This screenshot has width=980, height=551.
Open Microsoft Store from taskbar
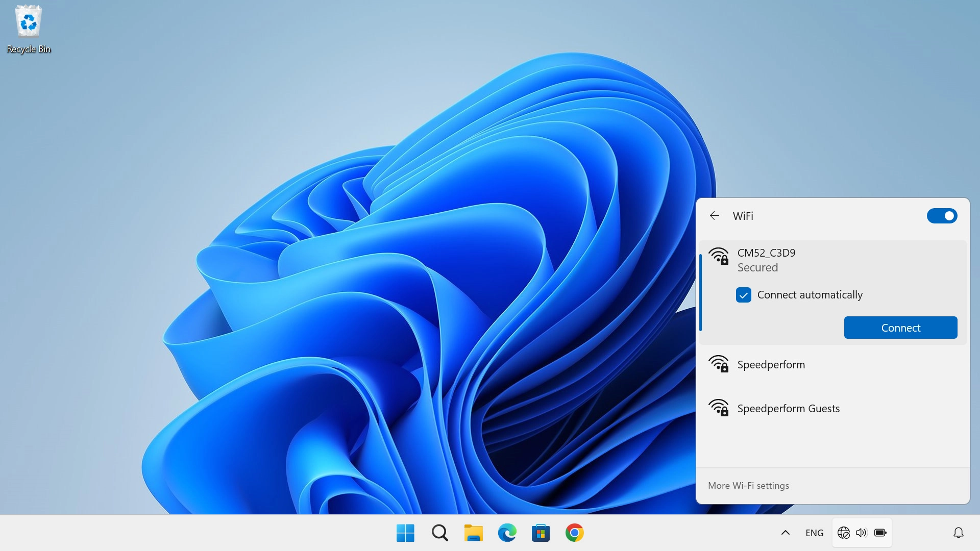point(541,533)
